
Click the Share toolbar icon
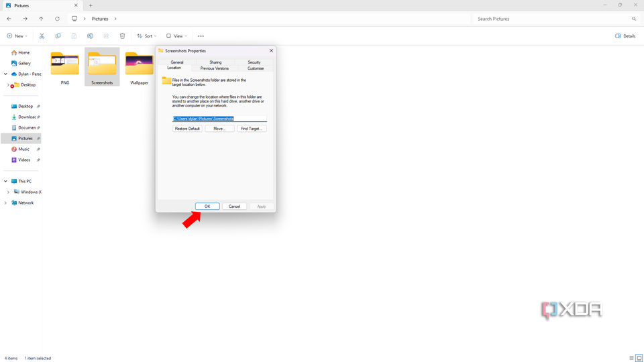tap(107, 36)
